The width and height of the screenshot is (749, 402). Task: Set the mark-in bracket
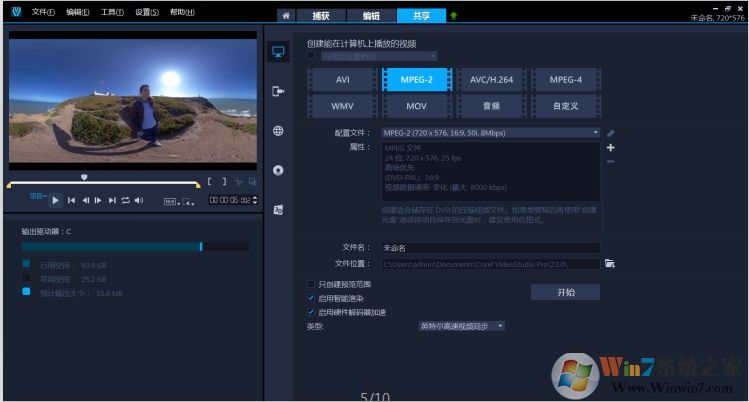tap(209, 181)
